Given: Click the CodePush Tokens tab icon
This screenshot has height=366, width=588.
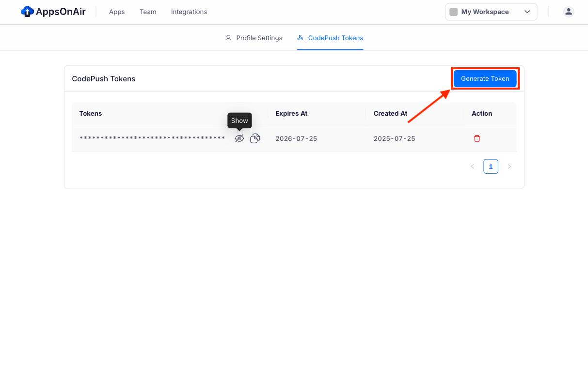Looking at the screenshot, I should pyautogui.click(x=301, y=38).
